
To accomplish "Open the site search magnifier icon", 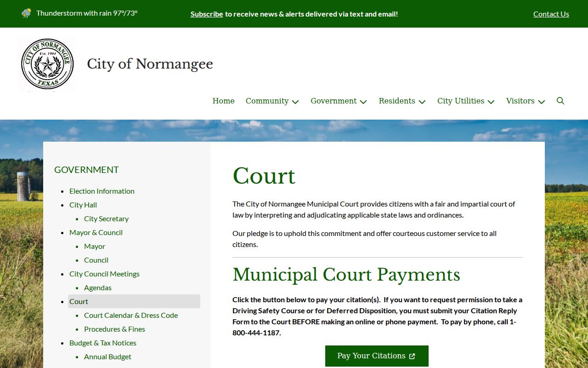I will [x=560, y=101].
